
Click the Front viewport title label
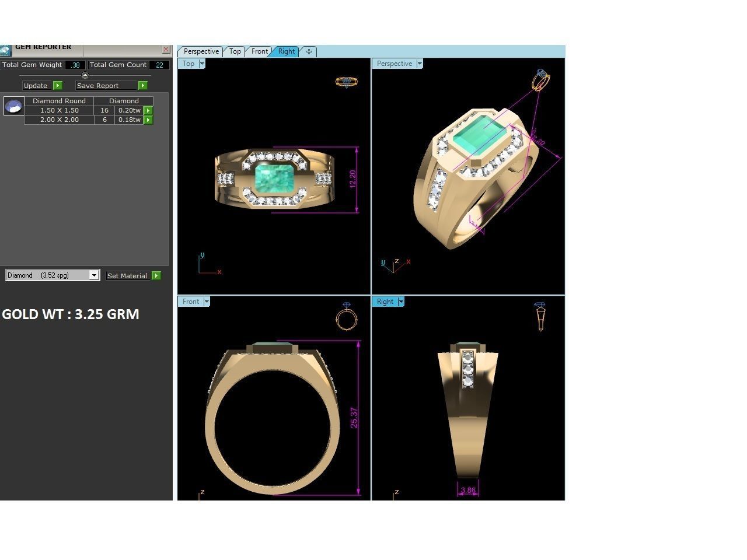coord(191,302)
